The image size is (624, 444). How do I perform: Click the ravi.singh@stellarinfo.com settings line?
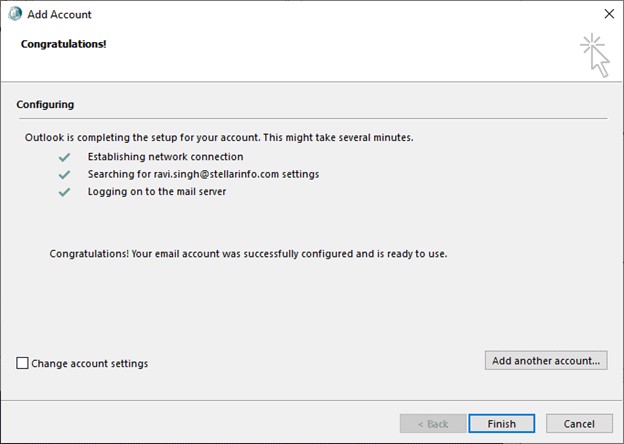(203, 174)
